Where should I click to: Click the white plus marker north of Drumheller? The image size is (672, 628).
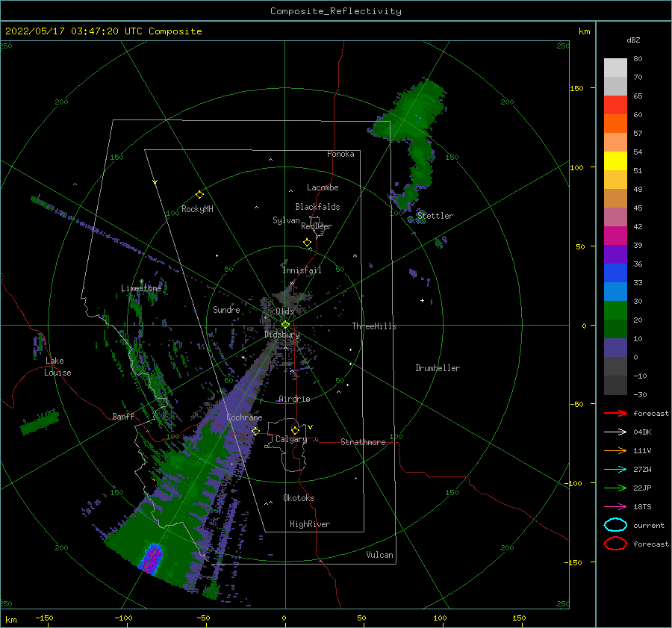[422, 300]
